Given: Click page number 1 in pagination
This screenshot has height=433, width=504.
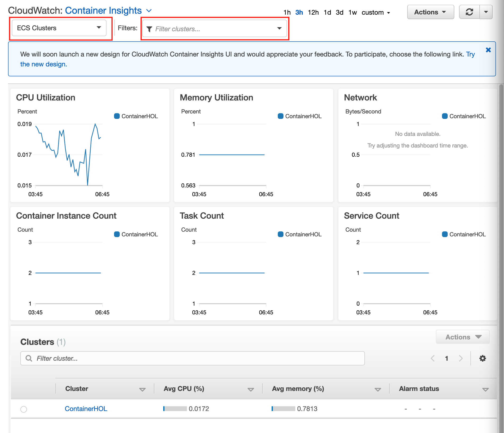Looking at the screenshot, I should tap(447, 358).
